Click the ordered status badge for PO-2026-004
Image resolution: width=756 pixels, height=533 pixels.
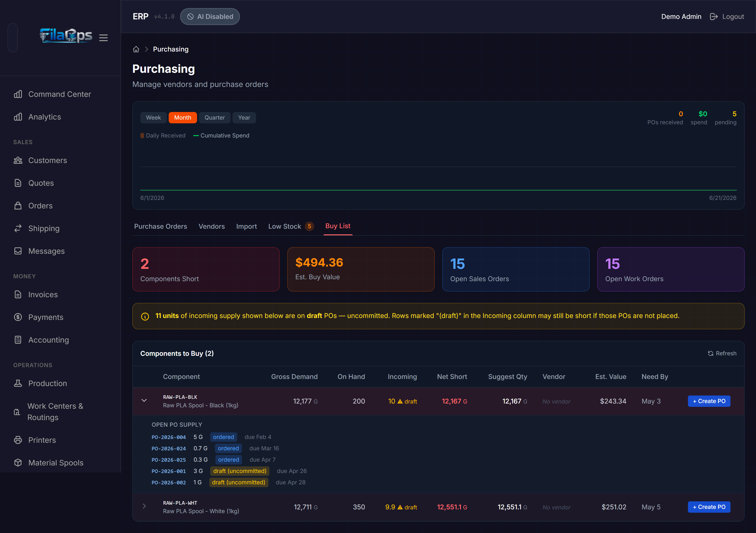223,437
